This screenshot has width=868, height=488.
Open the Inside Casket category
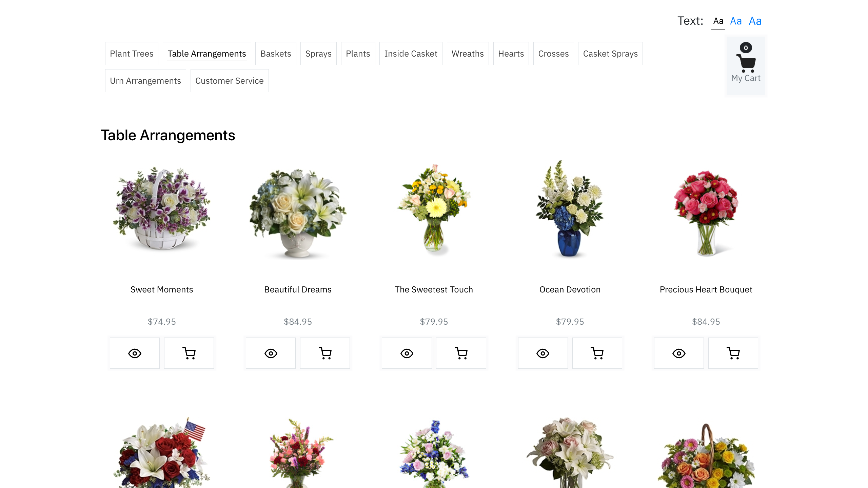pyautogui.click(x=411, y=54)
